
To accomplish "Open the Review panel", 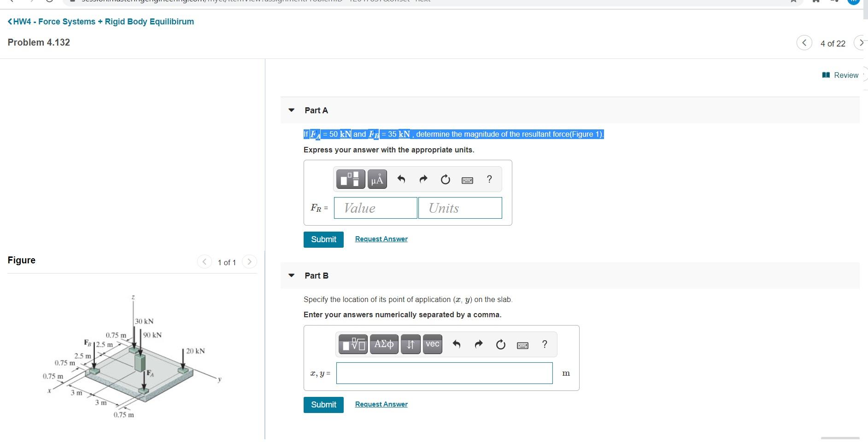I will point(845,75).
